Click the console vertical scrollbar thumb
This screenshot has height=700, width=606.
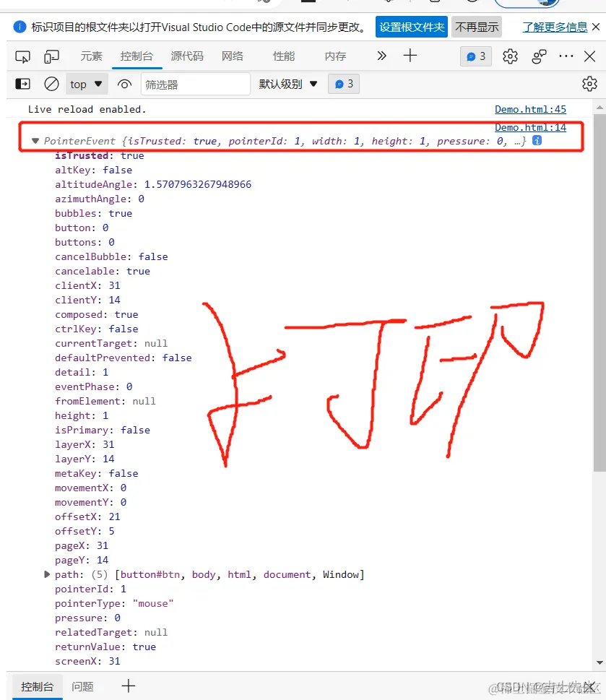[599, 293]
